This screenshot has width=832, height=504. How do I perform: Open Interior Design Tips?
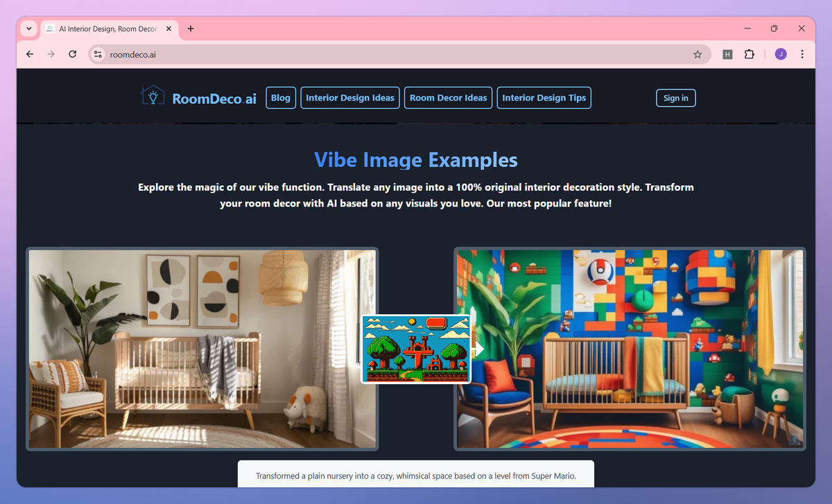pos(544,98)
